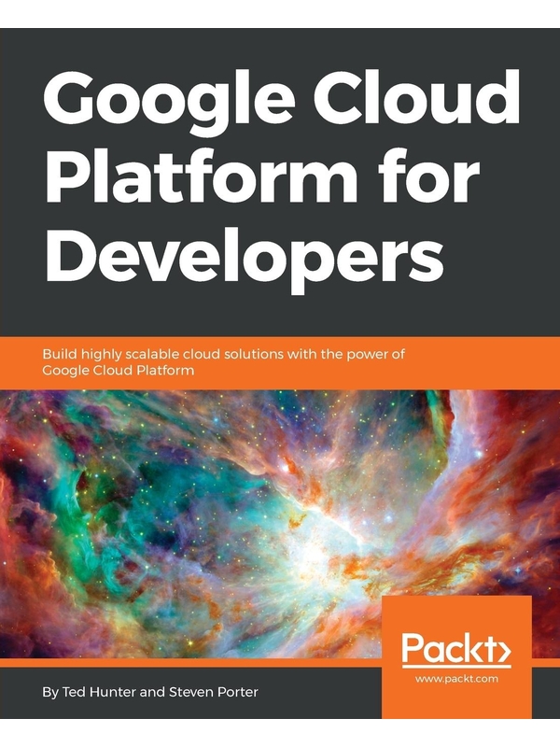Click the subtitle "Build highly scalable cloud solutions"

pyautogui.click(x=223, y=362)
